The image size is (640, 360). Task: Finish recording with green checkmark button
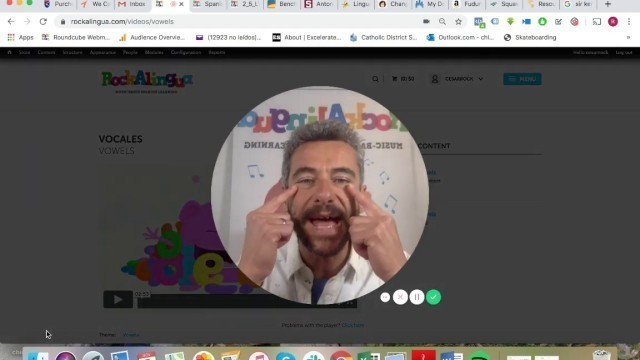click(x=433, y=297)
